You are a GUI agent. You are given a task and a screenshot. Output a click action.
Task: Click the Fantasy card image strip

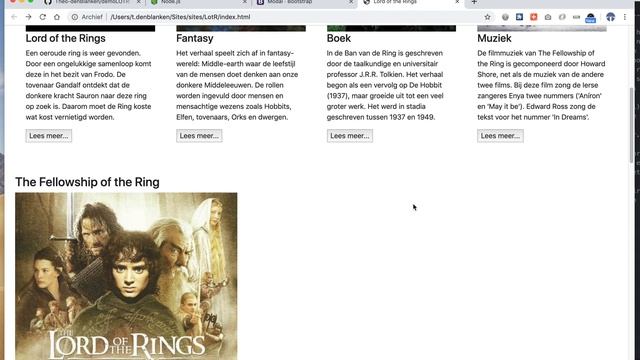[241, 28]
